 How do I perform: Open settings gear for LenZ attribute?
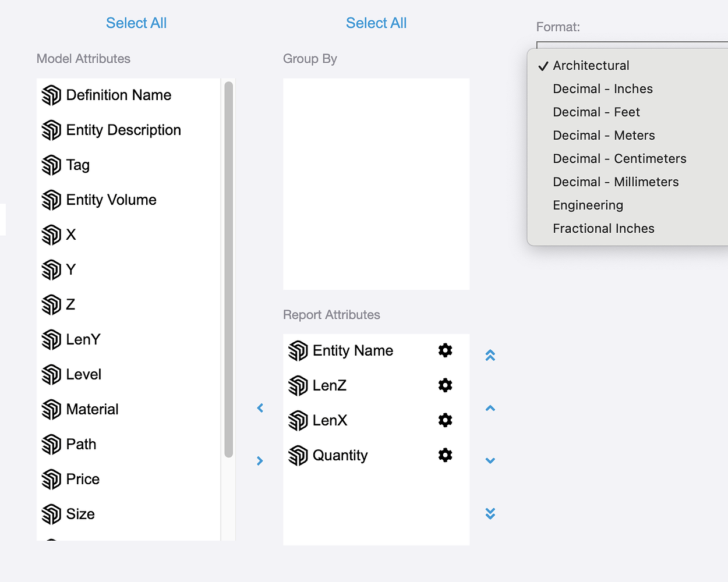point(445,385)
